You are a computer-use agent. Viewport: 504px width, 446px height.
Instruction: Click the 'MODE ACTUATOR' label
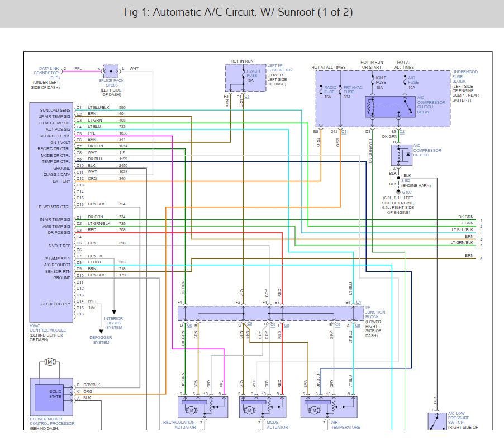click(277, 425)
